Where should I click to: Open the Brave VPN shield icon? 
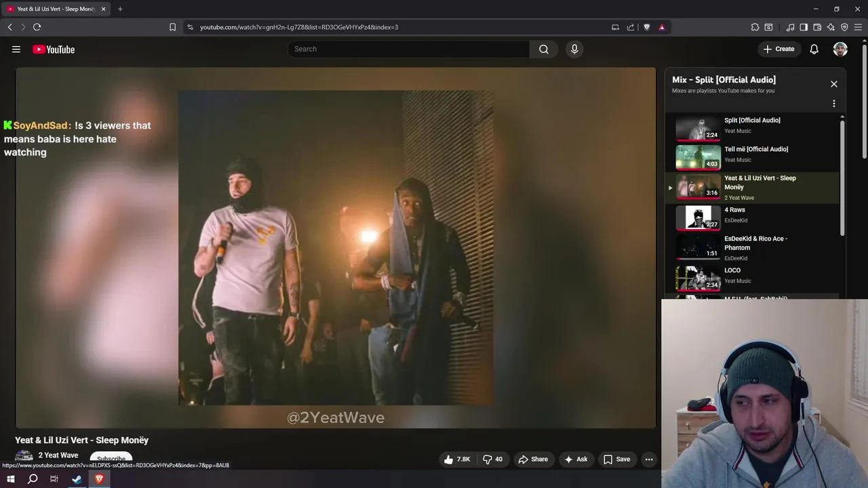click(844, 27)
